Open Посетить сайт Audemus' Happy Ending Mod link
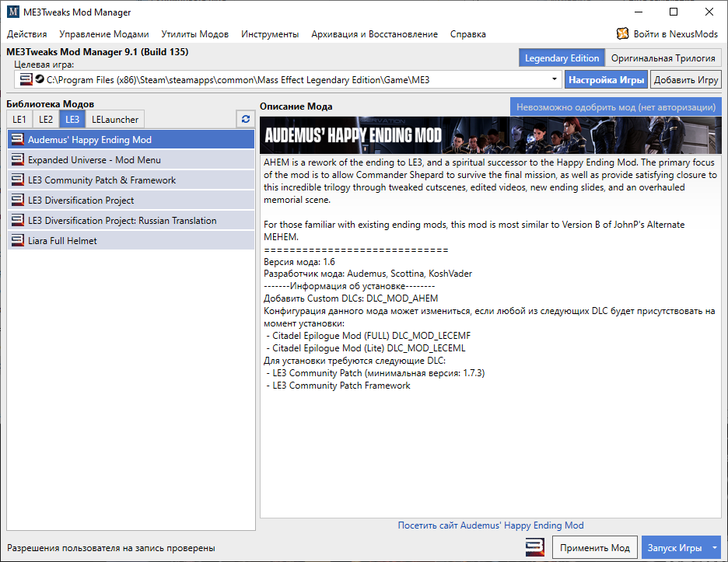The width and height of the screenshot is (728, 562). (x=491, y=525)
